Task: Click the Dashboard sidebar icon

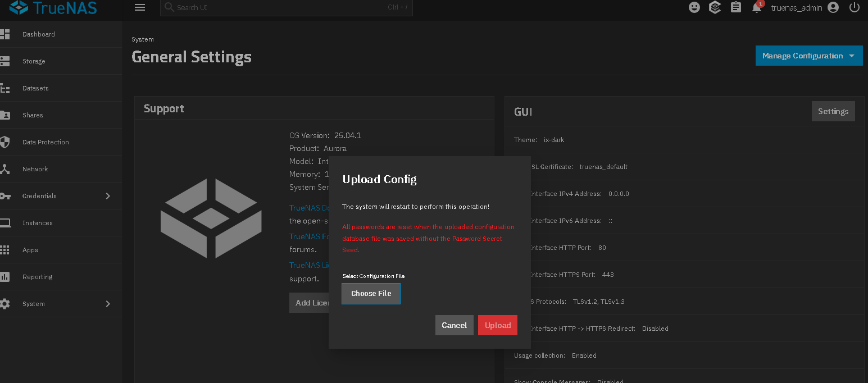Action: [4, 34]
